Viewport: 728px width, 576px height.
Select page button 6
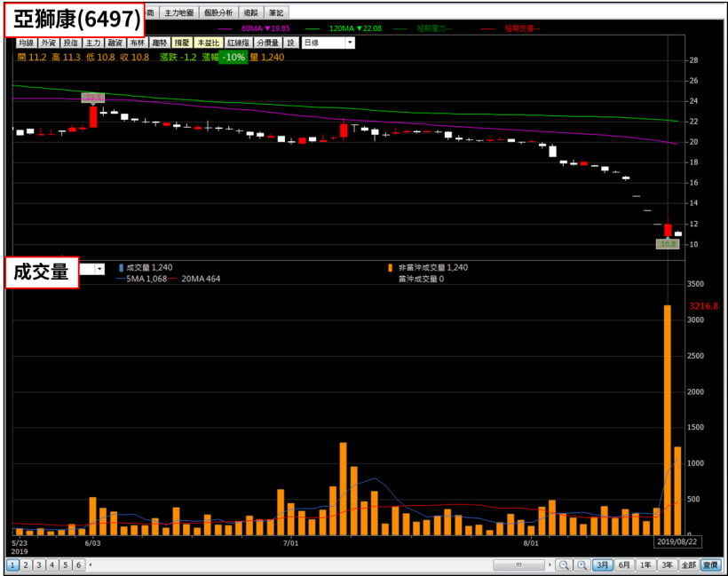point(78,564)
